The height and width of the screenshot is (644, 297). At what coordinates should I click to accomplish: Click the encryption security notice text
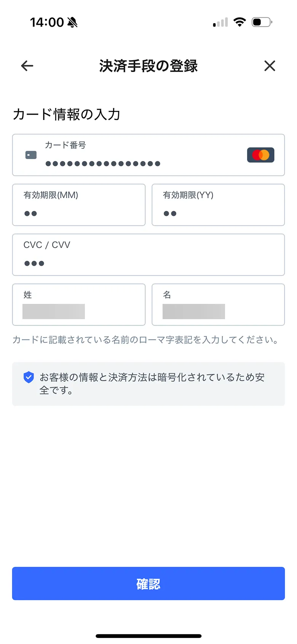tap(152, 384)
